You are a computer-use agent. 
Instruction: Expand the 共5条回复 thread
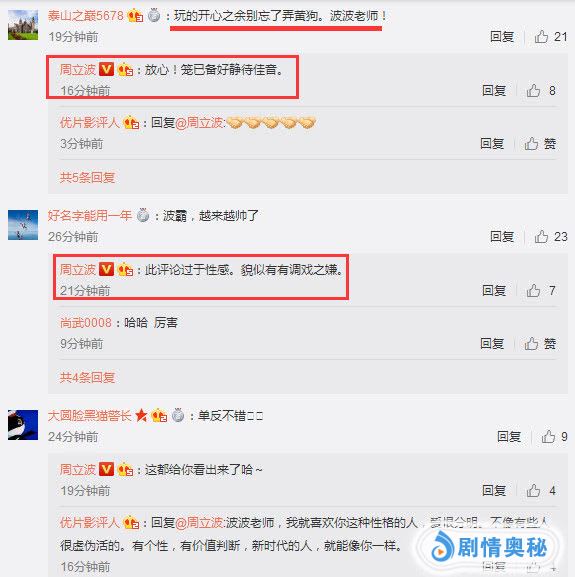(x=87, y=177)
